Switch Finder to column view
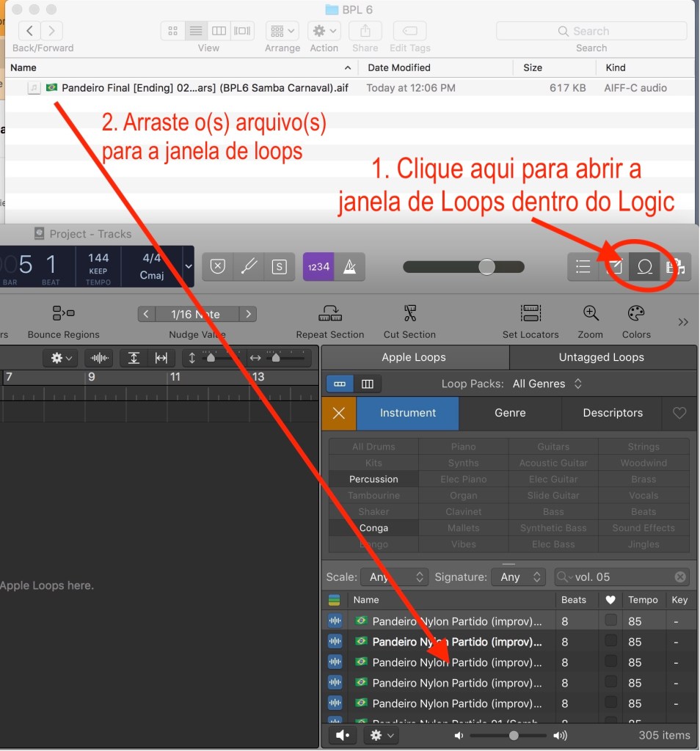Viewport: 700px width, 751px height. pyautogui.click(x=219, y=31)
